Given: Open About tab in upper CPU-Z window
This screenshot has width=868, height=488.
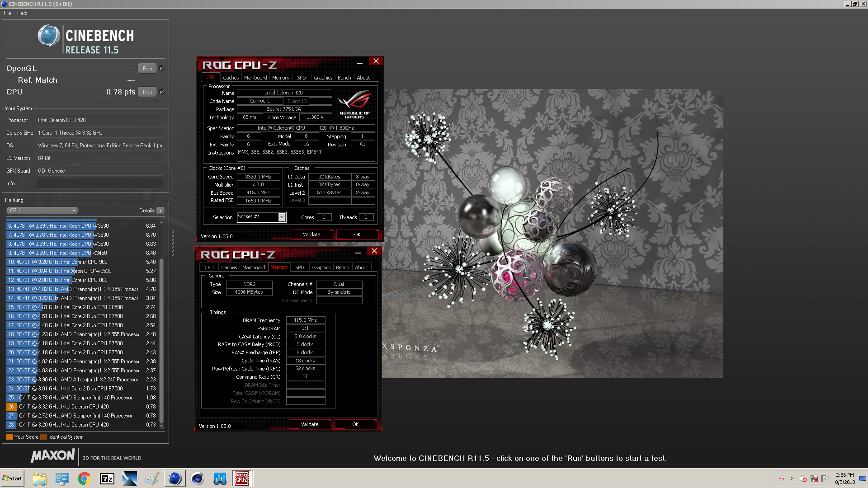Looking at the screenshot, I should tap(363, 78).
